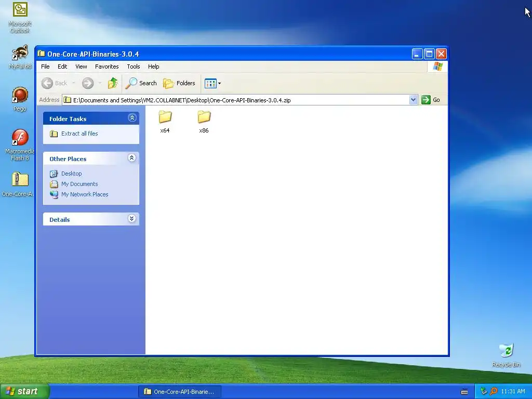
Task: Expand the Forward history dropdown arrow
Action: (100, 83)
